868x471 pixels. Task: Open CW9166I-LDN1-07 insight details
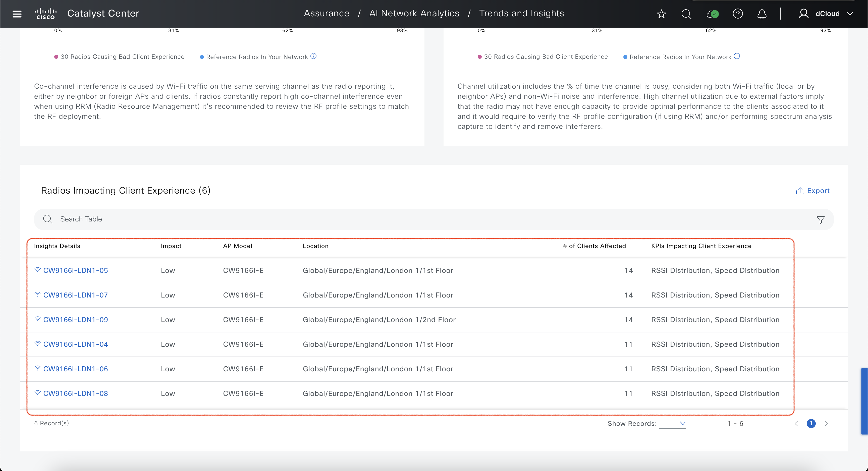click(76, 295)
